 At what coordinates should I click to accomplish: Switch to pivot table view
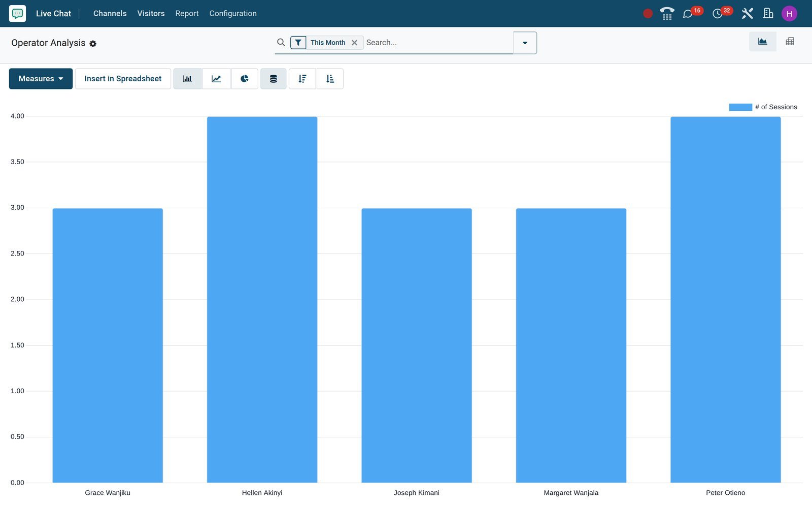pyautogui.click(x=790, y=42)
